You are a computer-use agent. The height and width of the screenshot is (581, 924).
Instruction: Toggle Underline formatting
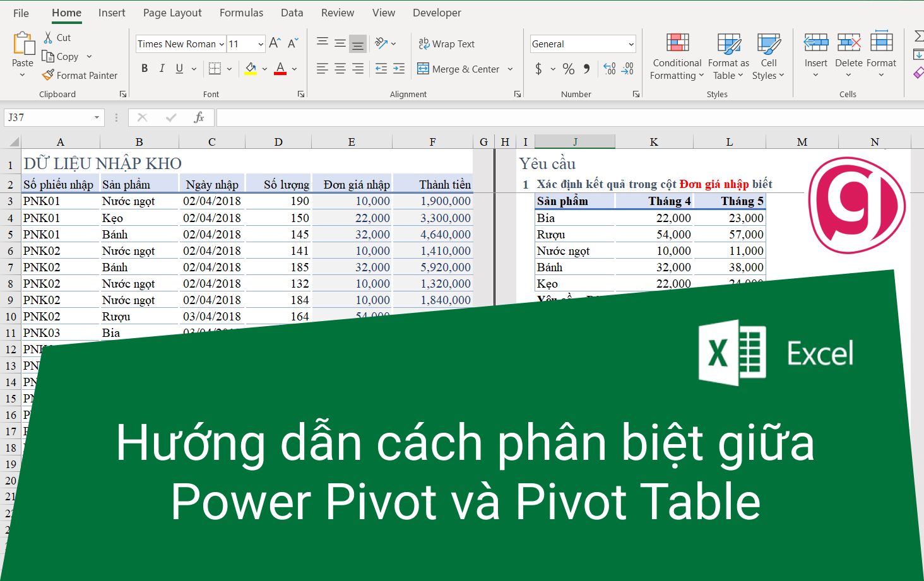(x=179, y=68)
